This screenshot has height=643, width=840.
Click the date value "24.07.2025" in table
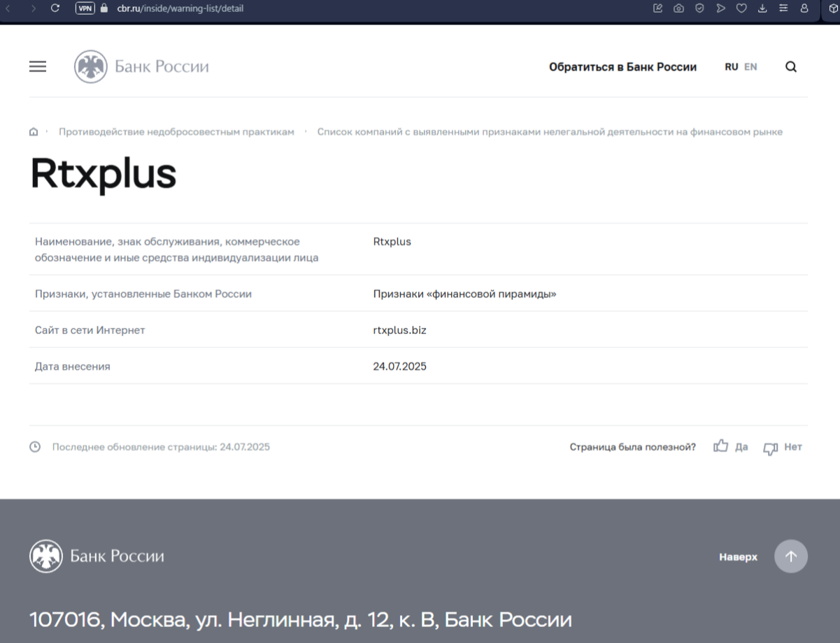coord(400,366)
